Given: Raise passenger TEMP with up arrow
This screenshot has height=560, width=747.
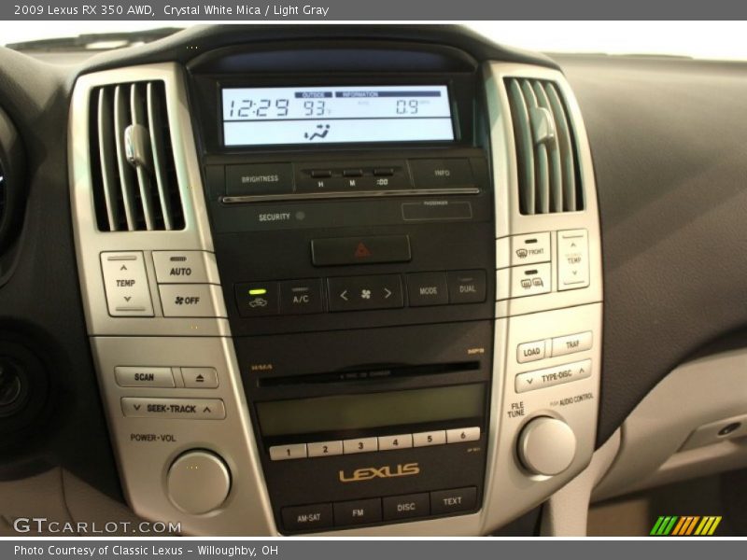Looking at the screenshot, I should point(572,244).
